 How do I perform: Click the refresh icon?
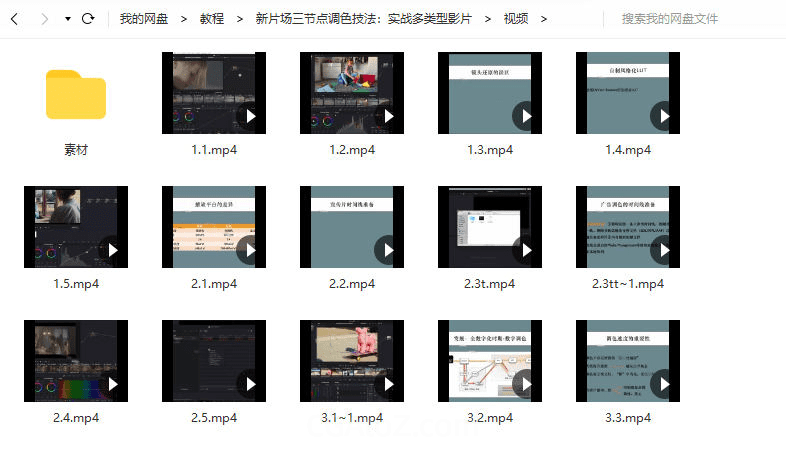click(x=88, y=19)
